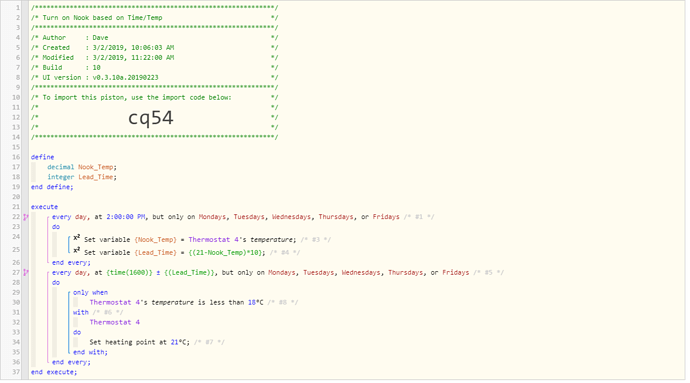690x383 pixels.
Task: Click the end with statement
Action: pyautogui.click(x=90, y=352)
